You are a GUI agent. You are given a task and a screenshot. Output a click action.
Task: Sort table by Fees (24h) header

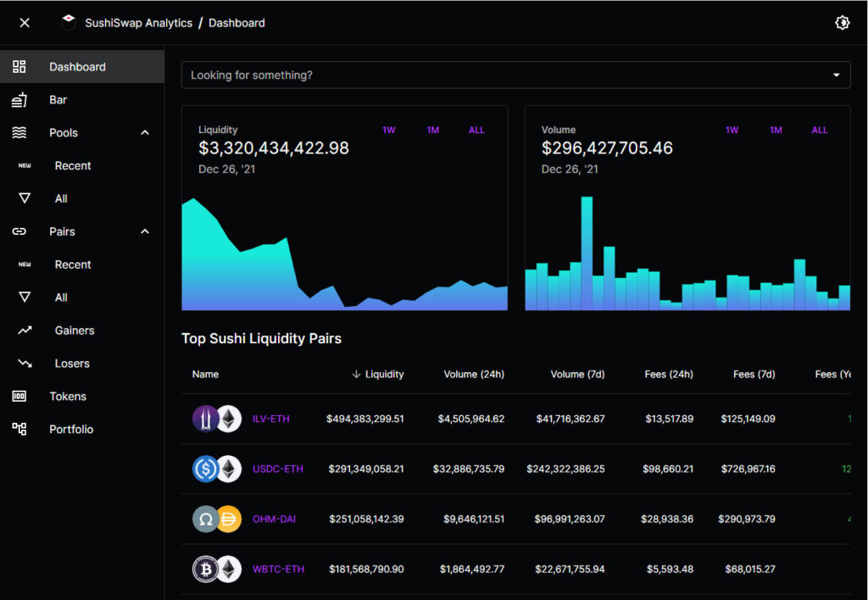[x=669, y=375]
